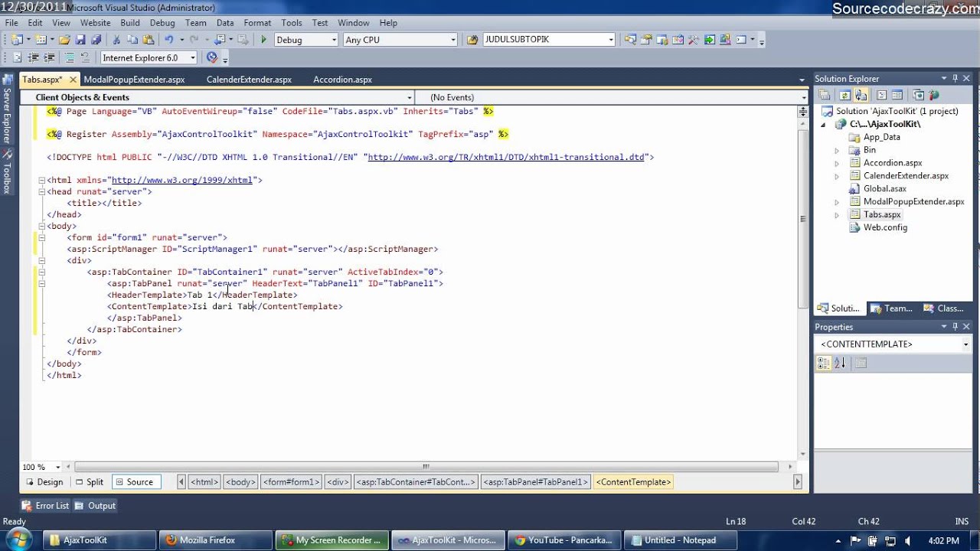980x551 pixels.
Task: Click the <form#form1> breadcrumb tag
Action: click(x=291, y=482)
